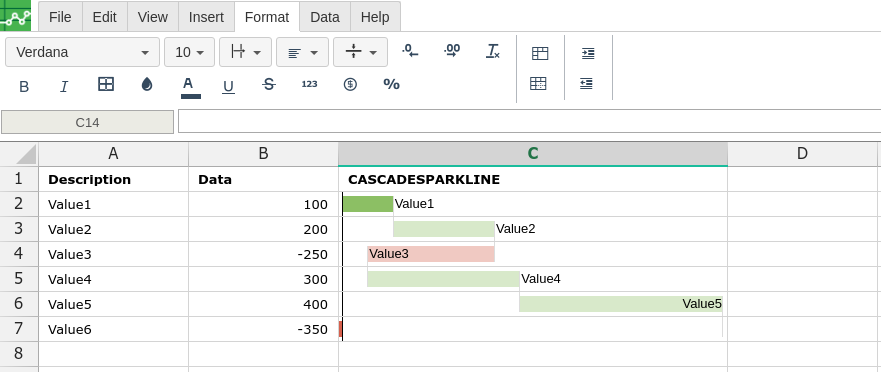Click the formula input bar
The height and width of the screenshot is (372, 881).
529,121
